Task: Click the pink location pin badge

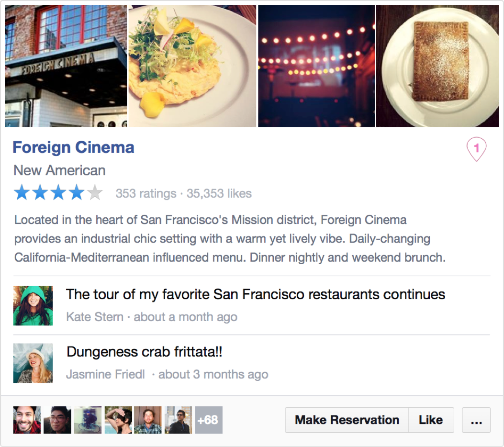Action: pyautogui.click(x=476, y=149)
